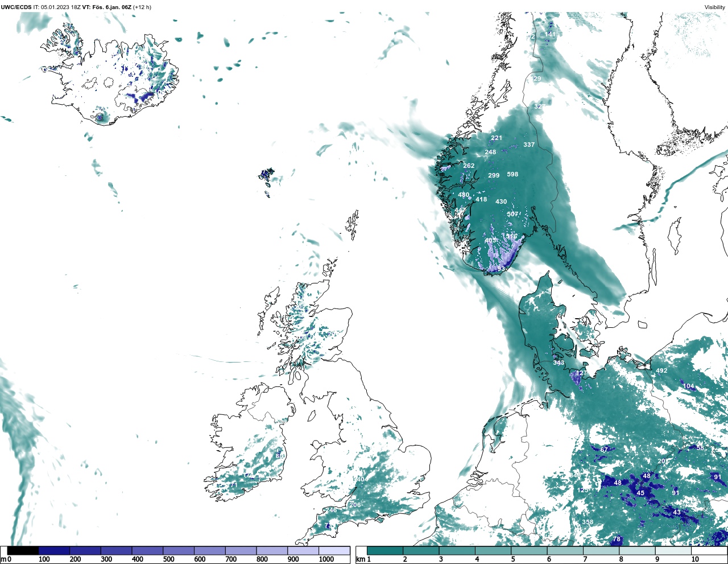Click the visibility value '127' near the Danish-German border
Image resolution: width=728 pixels, height=564 pixels.
[x=581, y=373]
